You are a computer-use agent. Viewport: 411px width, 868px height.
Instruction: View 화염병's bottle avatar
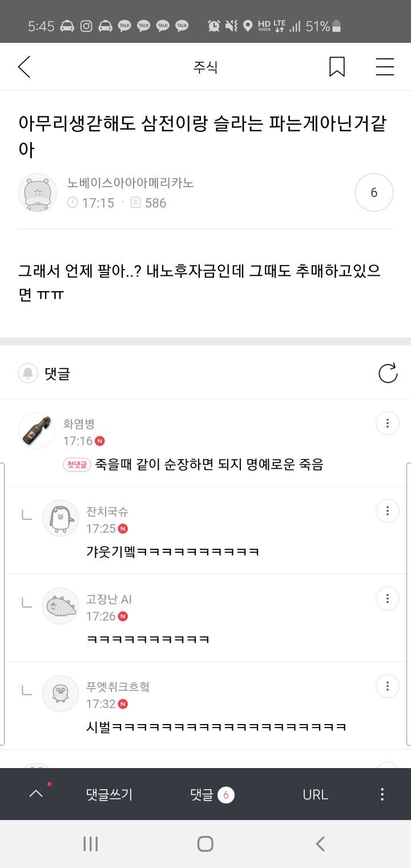[x=37, y=431]
